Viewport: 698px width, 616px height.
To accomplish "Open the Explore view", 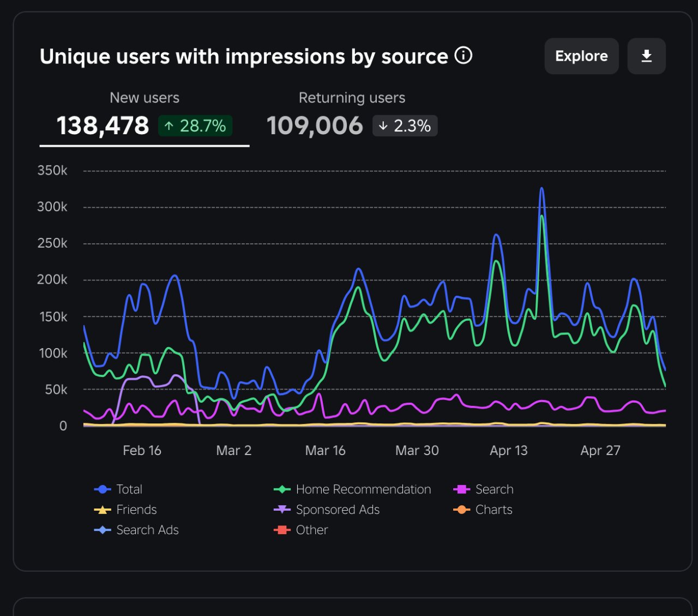I will pos(581,56).
